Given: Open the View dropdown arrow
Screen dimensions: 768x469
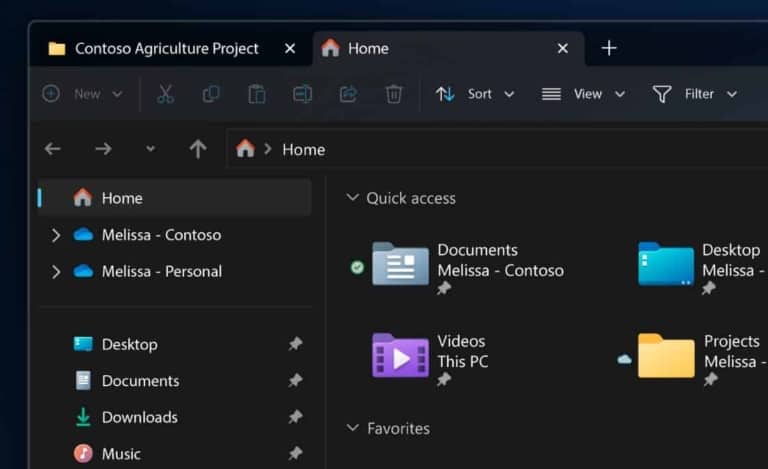Looking at the screenshot, I should (620, 94).
